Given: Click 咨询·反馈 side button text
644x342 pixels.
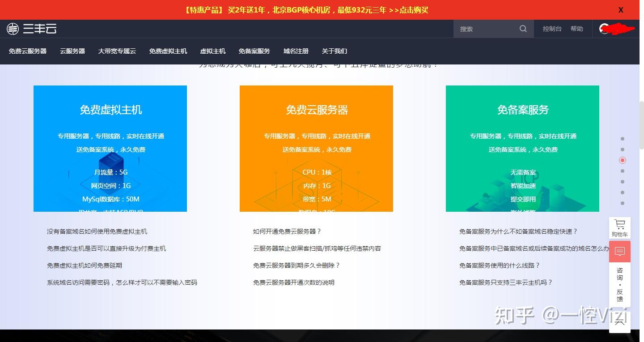Looking at the screenshot, I should click(x=620, y=285).
